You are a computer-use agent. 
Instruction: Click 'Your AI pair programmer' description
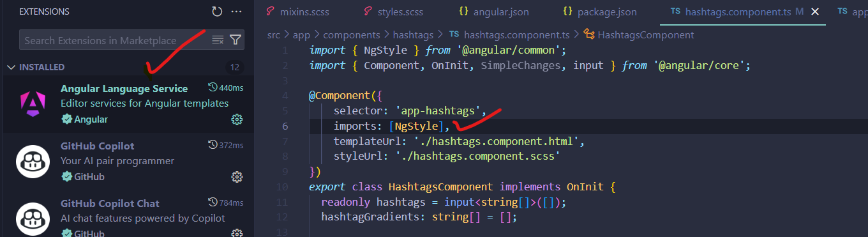point(117,161)
